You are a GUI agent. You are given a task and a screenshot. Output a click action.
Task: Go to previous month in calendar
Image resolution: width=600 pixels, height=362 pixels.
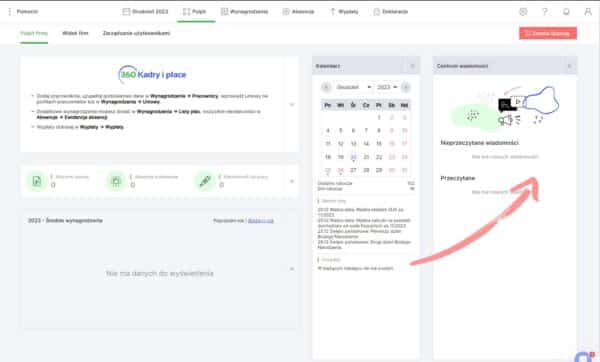326,87
